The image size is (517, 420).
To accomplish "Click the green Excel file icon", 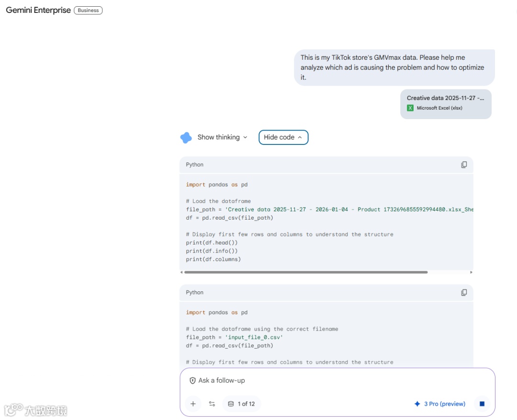I will tap(410, 108).
